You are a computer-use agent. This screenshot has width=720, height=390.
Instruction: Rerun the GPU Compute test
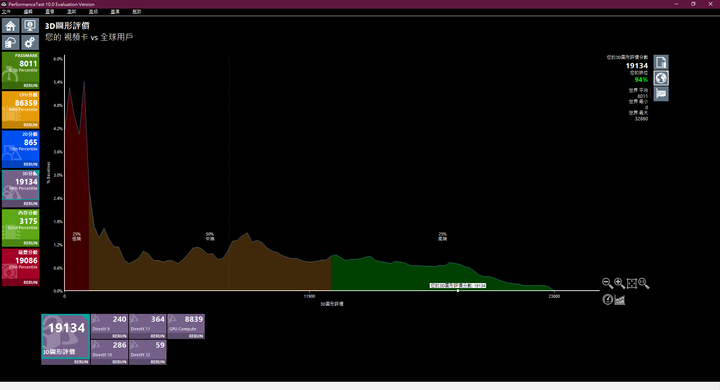(x=196, y=336)
